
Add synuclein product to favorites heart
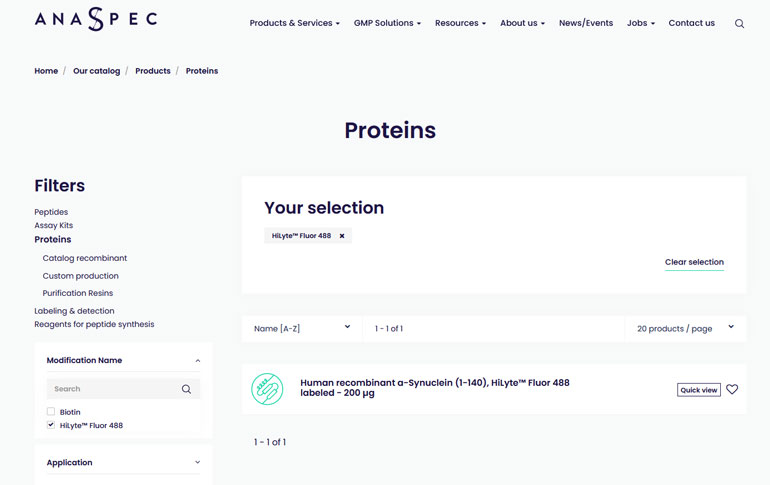(x=732, y=389)
